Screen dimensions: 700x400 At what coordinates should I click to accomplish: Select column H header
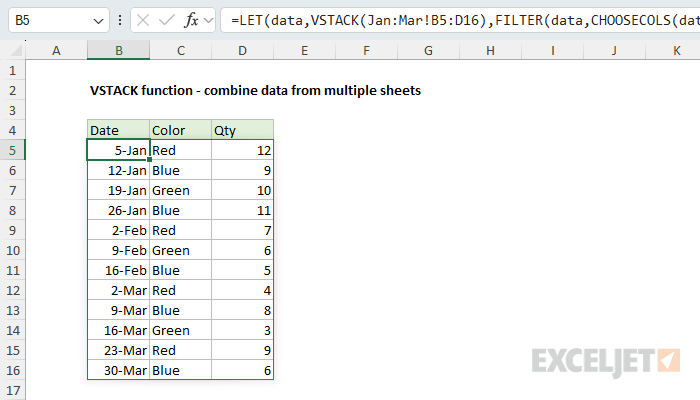491,50
